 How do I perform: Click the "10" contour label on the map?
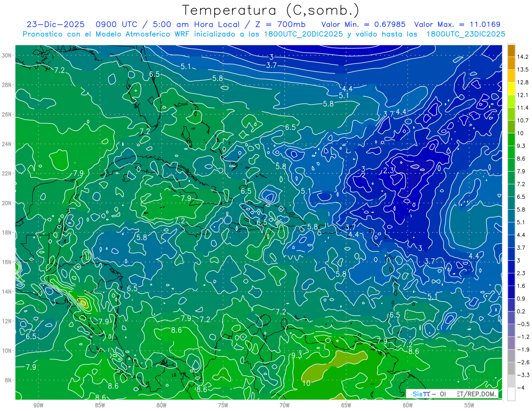(306, 383)
